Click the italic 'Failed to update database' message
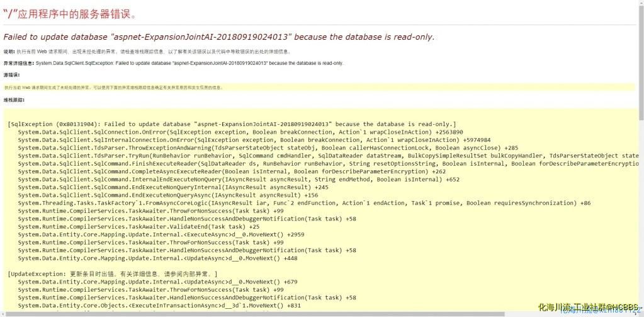The image size is (644, 317). [x=218, y=37]
